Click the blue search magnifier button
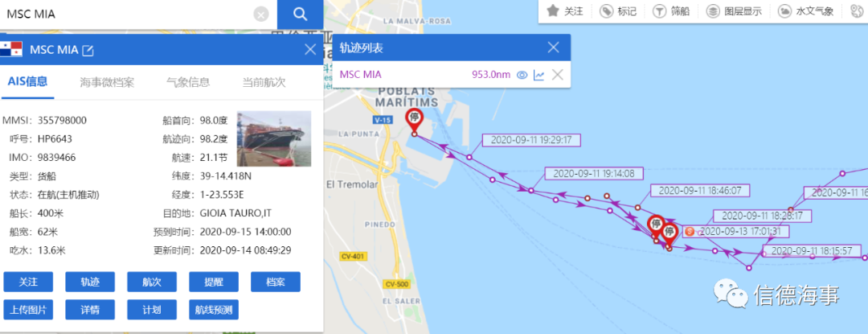This screenshot has width=868, height=334. pos(300,14)
